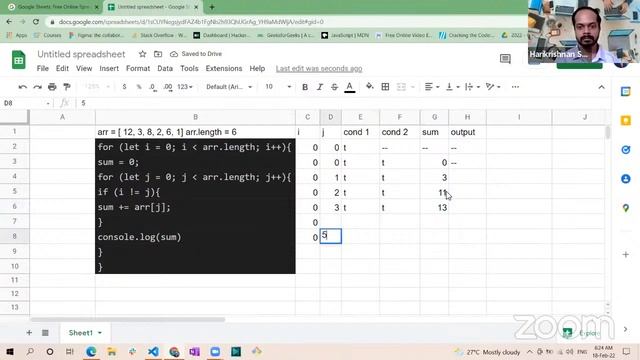Select the paint format tool
The width and height of the screenshot is (640, 360).
coord(67,87)
